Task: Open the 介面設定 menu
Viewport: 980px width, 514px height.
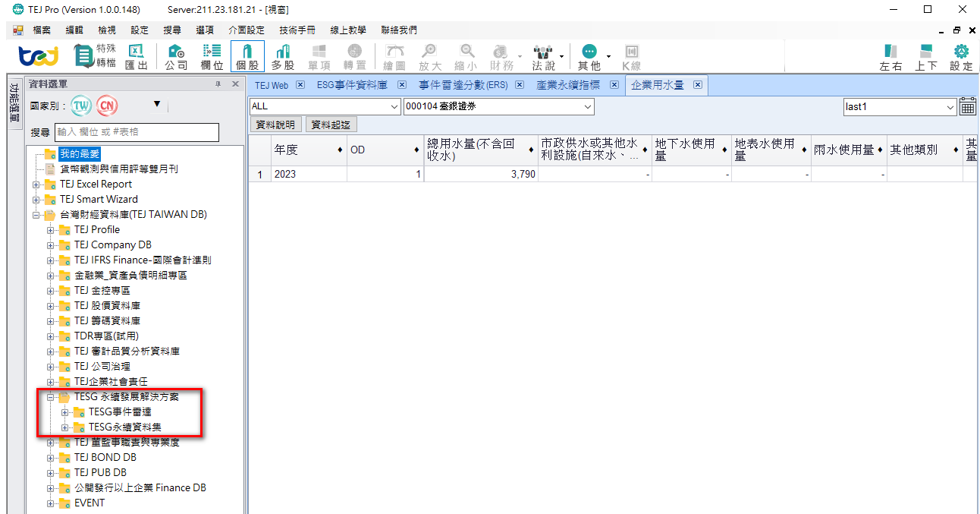Action: coord(247,30)
